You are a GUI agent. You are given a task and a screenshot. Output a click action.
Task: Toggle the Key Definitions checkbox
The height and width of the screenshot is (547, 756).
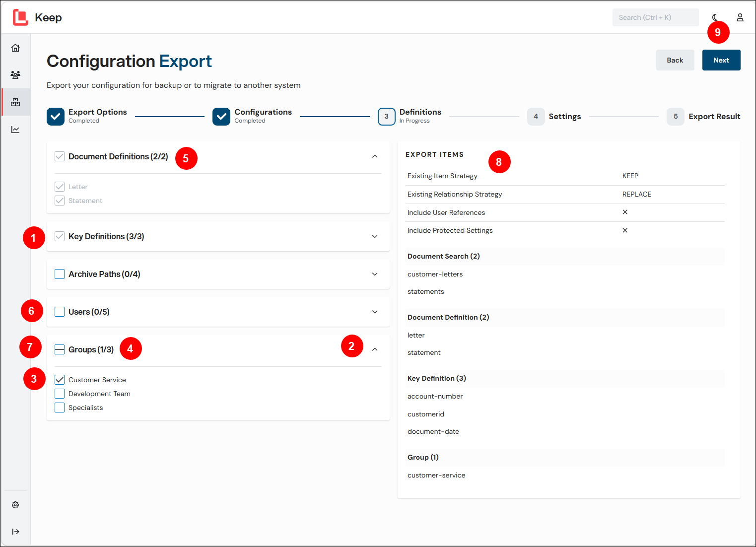[60, 236]
